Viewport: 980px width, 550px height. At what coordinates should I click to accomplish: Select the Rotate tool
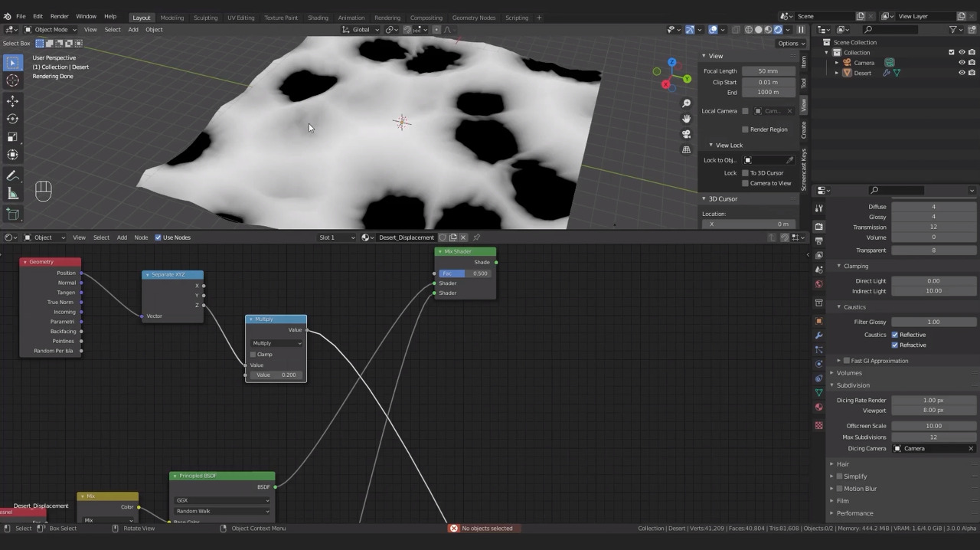click(12, 119)
